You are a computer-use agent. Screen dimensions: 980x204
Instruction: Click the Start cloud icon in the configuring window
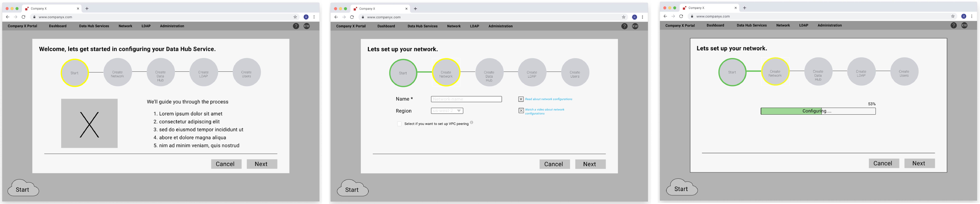(x=682, y=187)
